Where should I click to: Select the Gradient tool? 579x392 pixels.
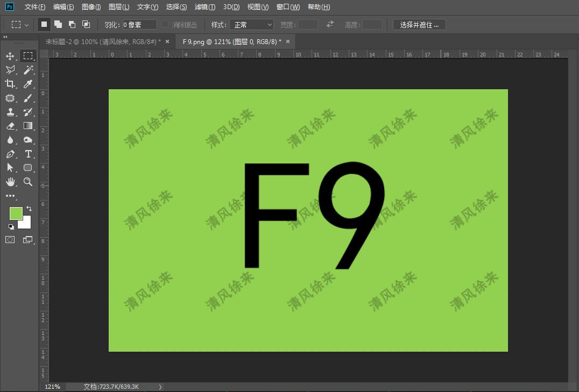[28, 126]
